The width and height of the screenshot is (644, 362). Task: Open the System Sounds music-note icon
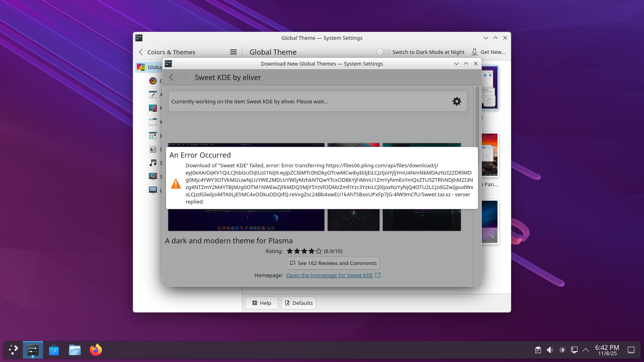(153, 163)
